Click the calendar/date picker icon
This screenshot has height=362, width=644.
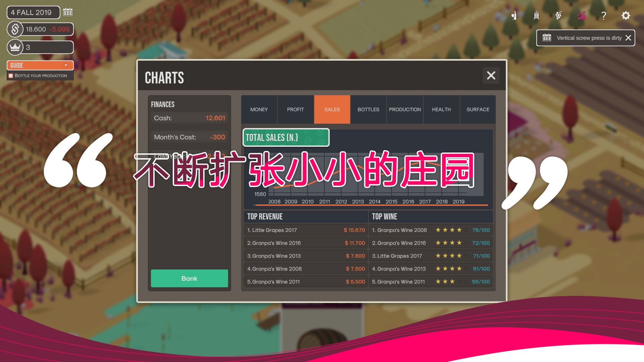67,12
